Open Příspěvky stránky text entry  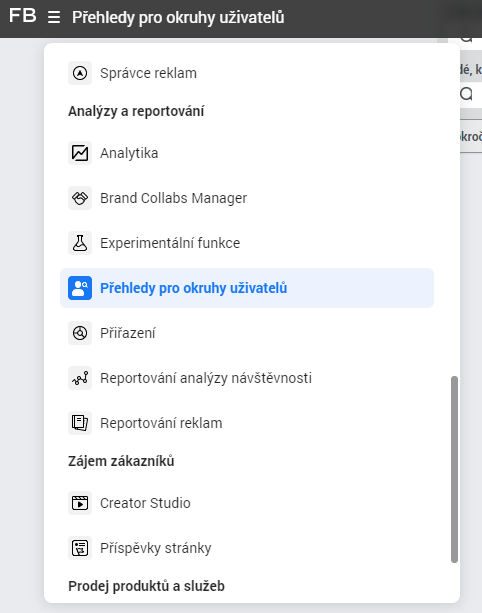[x=156, y=548]
